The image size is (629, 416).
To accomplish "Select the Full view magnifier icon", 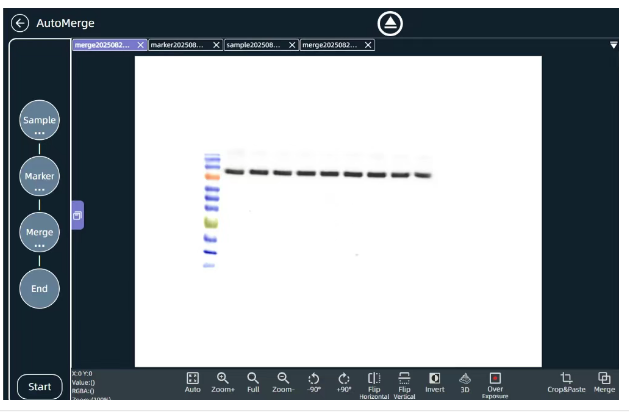I will tap(253, 378).
